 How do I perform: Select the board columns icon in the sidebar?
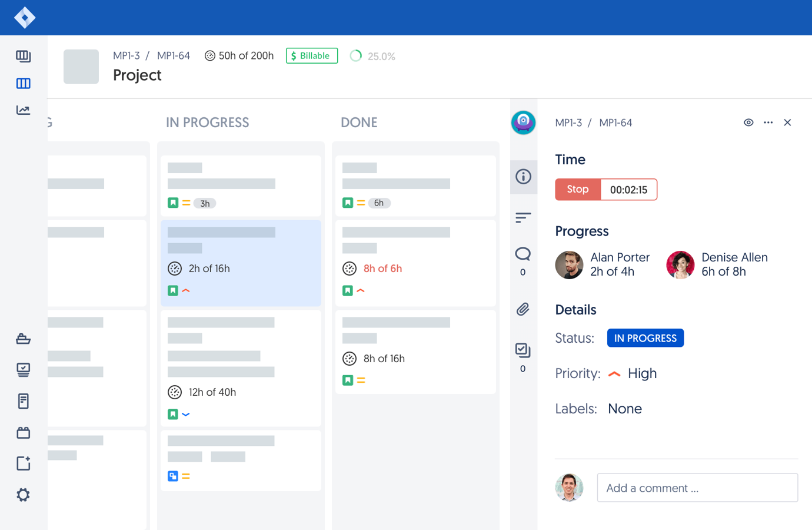point(24,84)
